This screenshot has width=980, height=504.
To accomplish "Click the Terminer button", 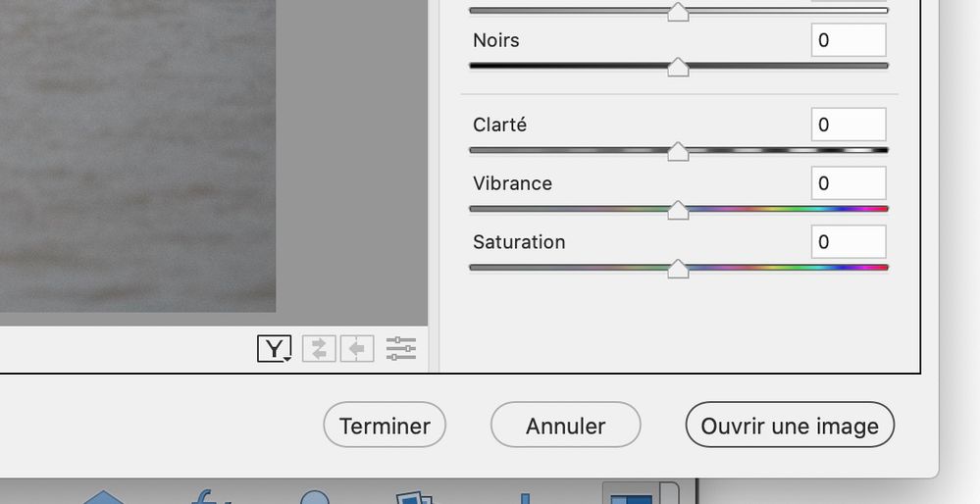I will coord(385,425).
